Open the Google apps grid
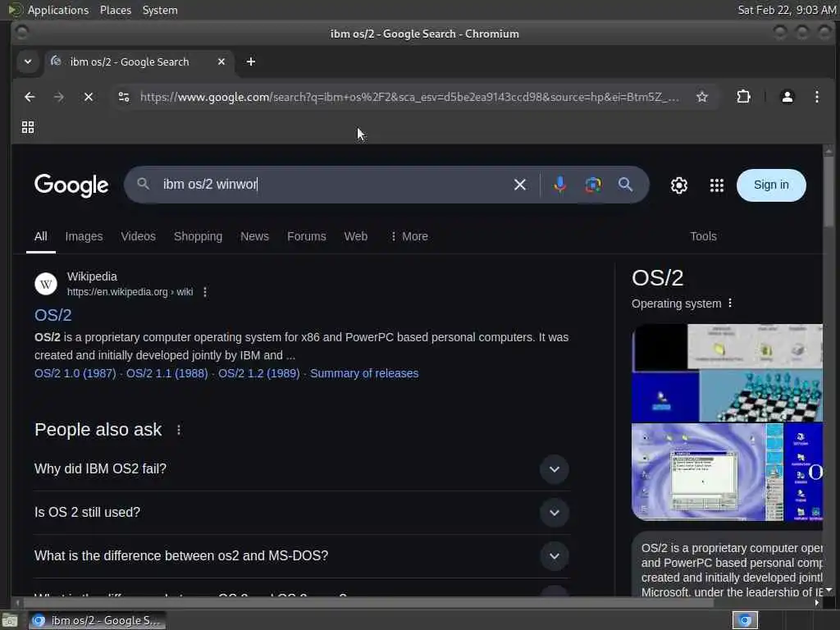The height and width of the screenshot is (630, 840). click(x=717, y=185)
